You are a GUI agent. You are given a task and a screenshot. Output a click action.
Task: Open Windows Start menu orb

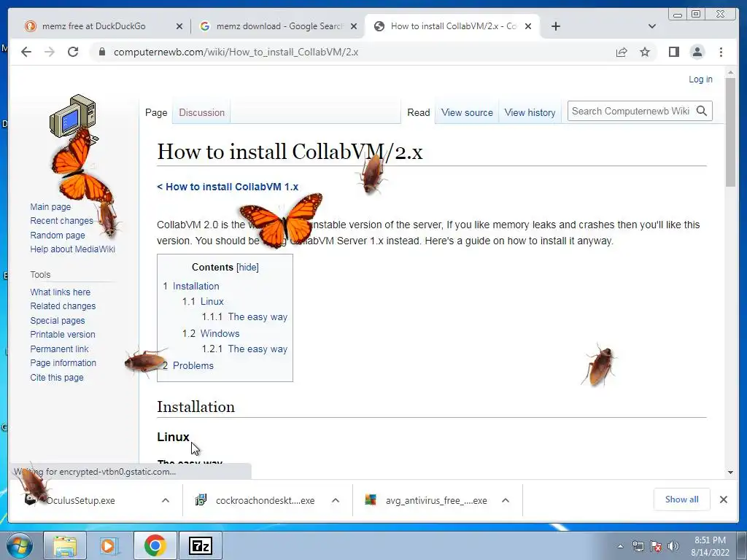(x=20, y=545)
